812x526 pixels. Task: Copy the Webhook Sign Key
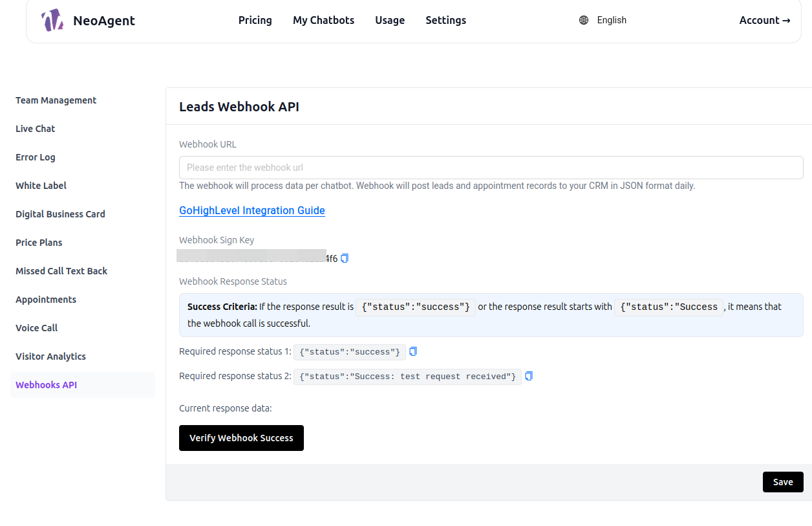pos(344,258)
